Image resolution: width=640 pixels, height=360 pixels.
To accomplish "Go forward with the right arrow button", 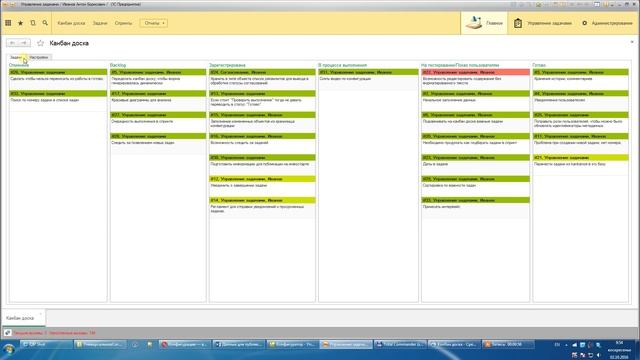I will 24,43.
